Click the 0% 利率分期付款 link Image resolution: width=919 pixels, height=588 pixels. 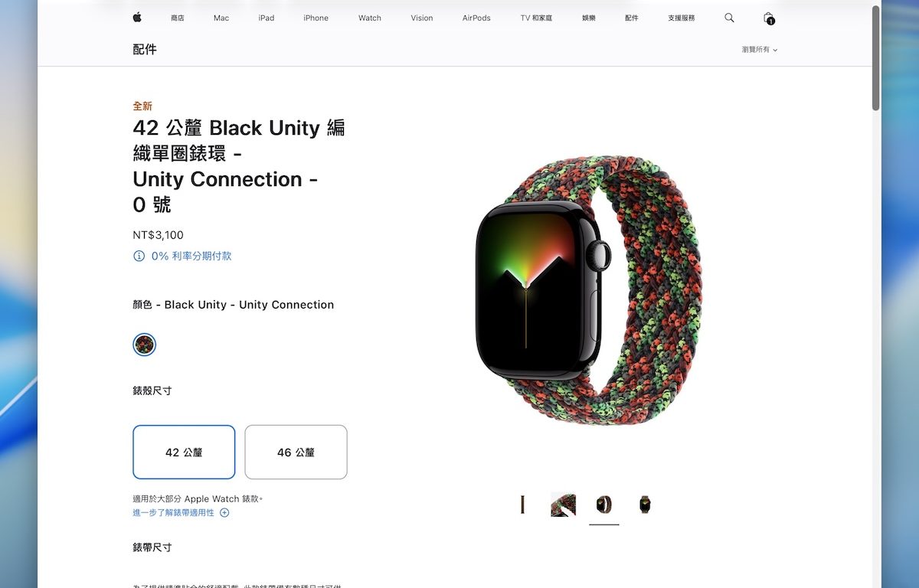click(x=191, y=256)
